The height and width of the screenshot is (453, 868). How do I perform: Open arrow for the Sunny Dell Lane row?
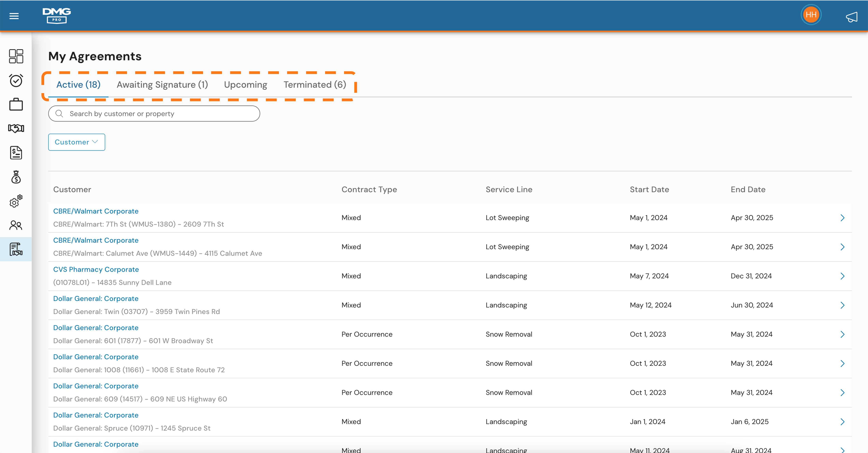[x=842, y=276]
